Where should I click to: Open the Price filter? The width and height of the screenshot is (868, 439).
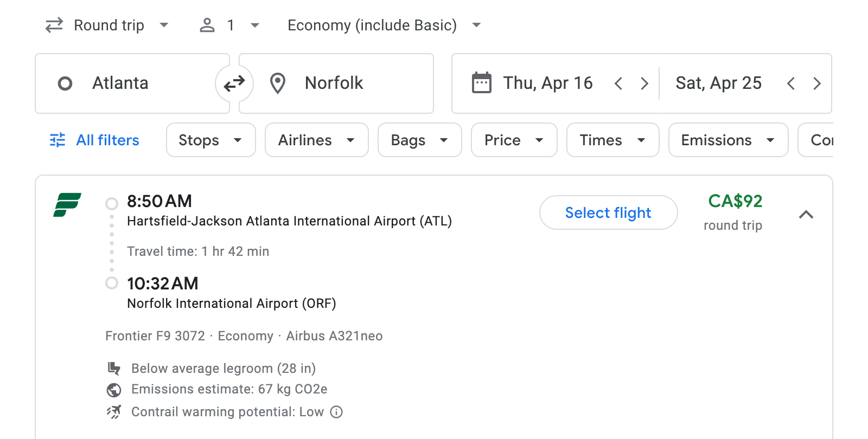pos(513,140)
